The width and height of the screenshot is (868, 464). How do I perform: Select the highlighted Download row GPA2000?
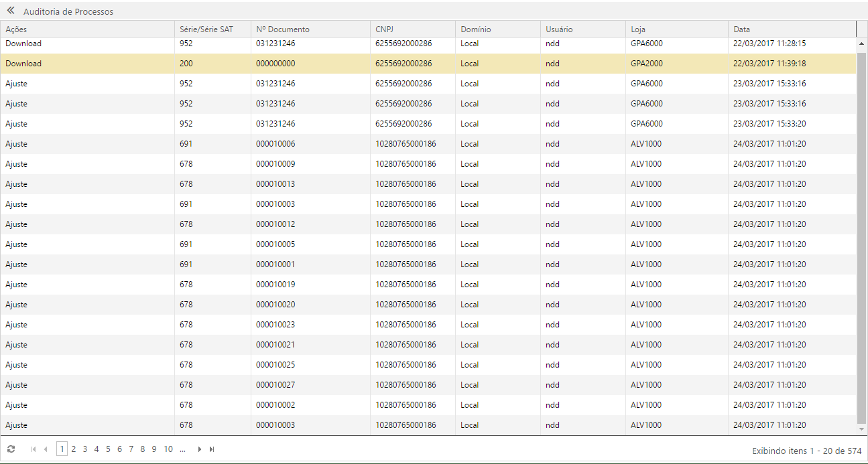428,64
